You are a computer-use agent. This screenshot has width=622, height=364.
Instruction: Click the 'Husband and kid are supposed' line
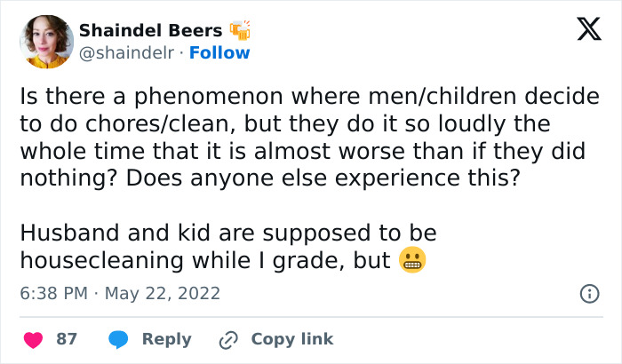[227, 233]
